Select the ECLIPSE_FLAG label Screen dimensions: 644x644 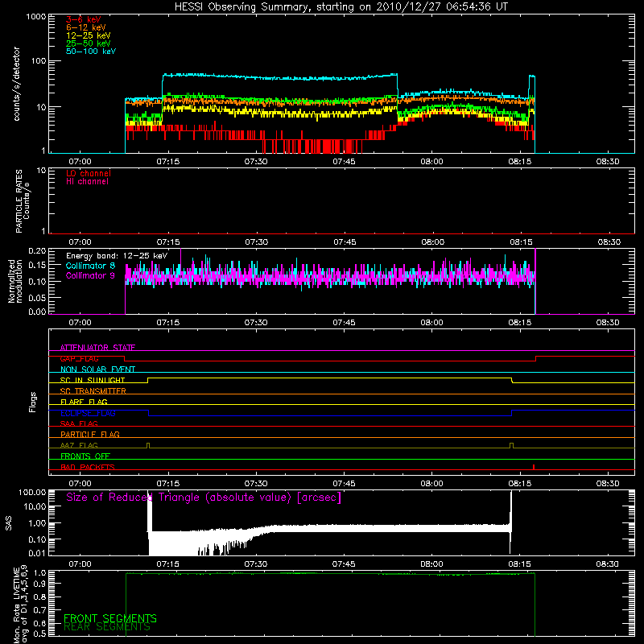[x=88, y=413]
